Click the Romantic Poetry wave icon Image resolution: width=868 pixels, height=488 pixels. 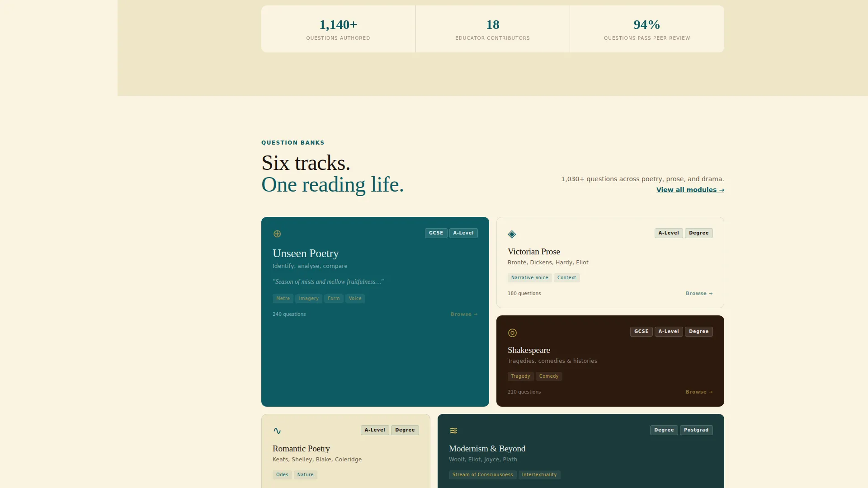click(x=277, y=431)
